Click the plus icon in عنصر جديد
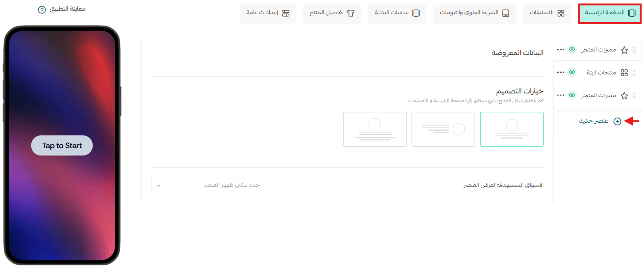Screen dimensions: 644x269 [617, 121]
